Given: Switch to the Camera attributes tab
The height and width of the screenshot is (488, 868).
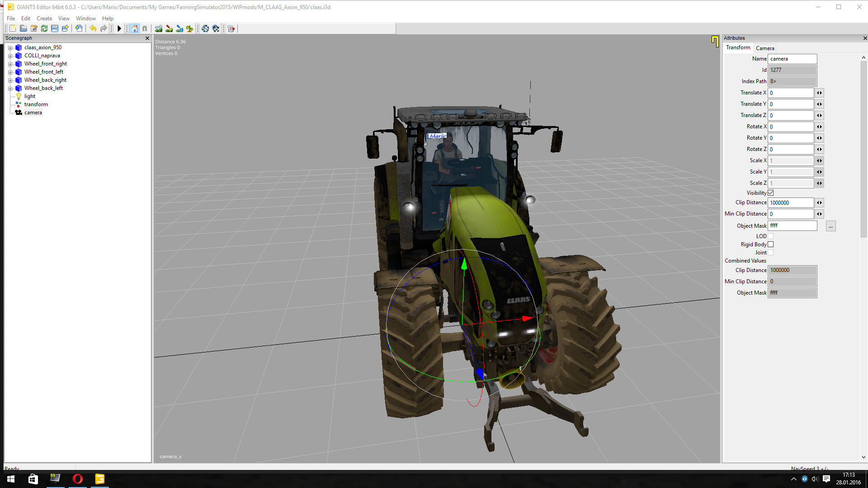Looking at the screenshot, I should click(765, 48).
